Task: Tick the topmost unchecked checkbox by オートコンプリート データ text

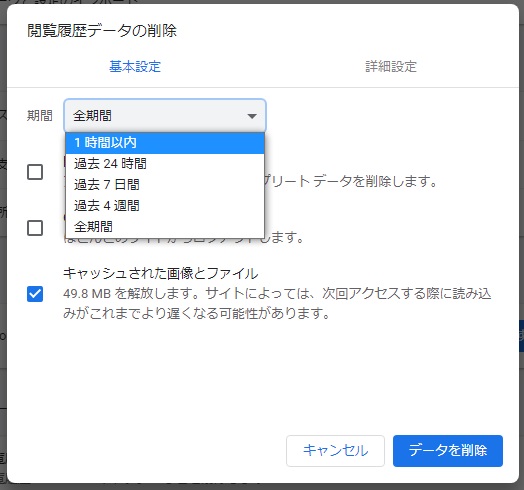Action: [35, 172]
